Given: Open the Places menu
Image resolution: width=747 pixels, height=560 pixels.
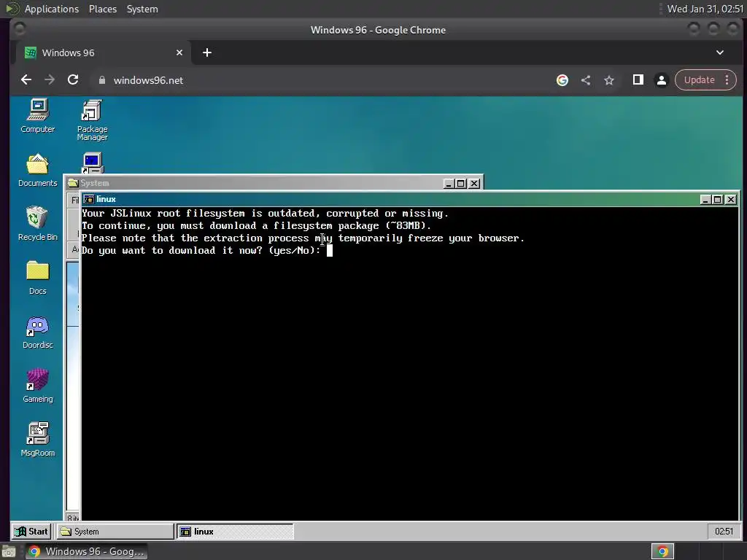Looking at the screenshot, I should (x=103, y=9).
